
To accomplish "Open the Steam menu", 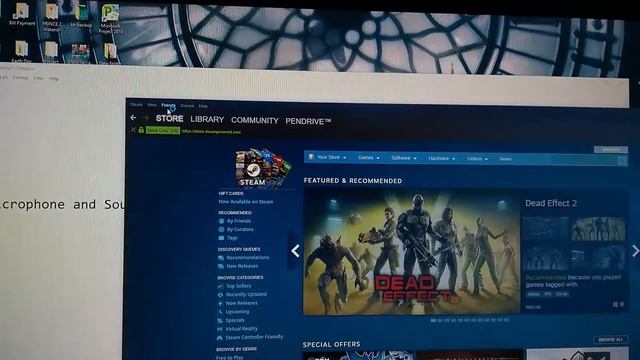I will 136,104.
